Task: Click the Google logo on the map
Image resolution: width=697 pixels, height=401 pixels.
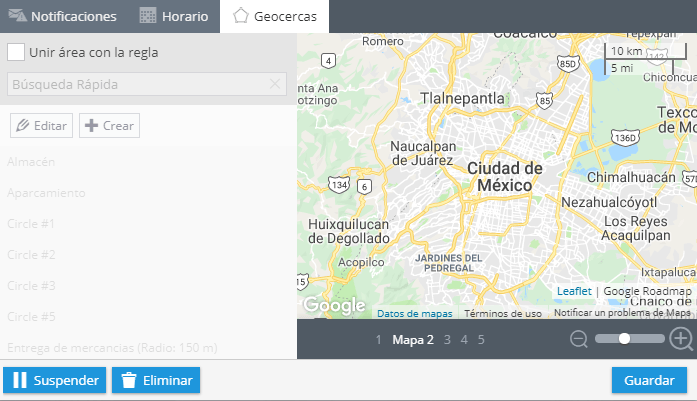Action: pos(334,305)
